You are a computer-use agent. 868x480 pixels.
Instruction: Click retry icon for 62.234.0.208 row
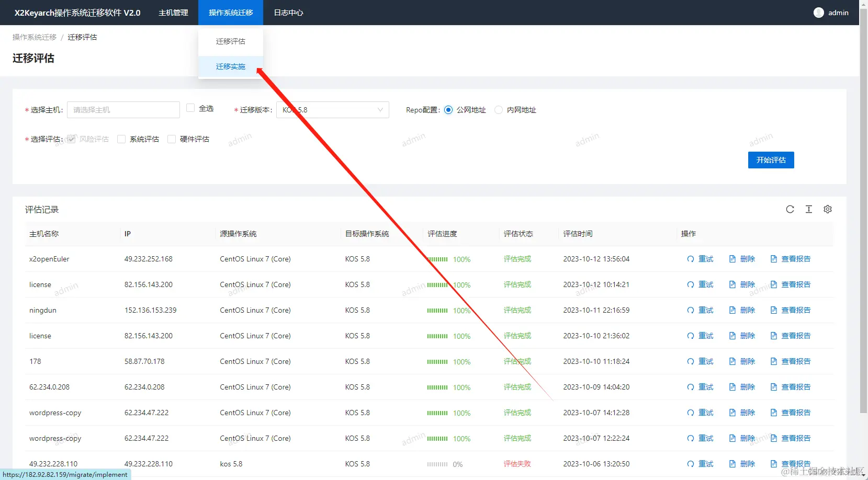(691, 387)
